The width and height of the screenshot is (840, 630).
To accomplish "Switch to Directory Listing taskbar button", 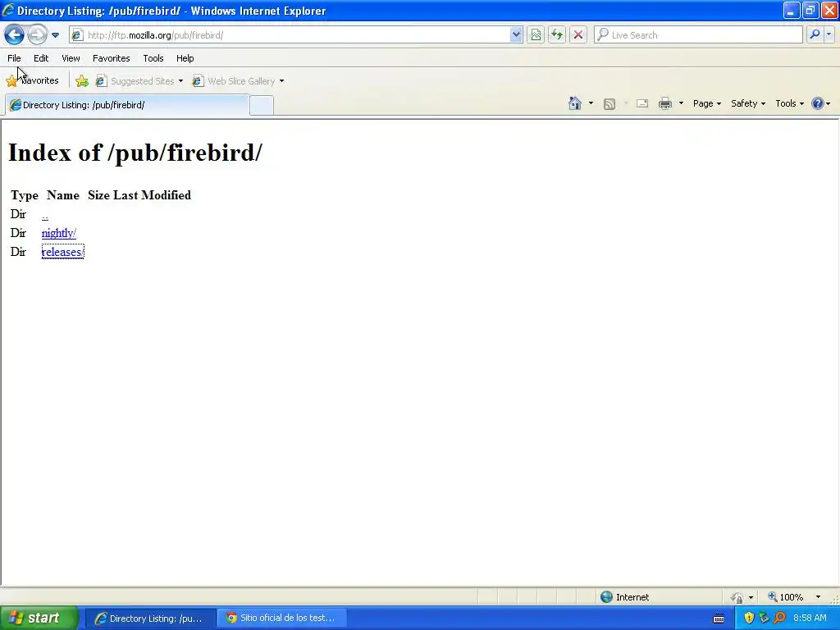I will [x=151, y=619].
